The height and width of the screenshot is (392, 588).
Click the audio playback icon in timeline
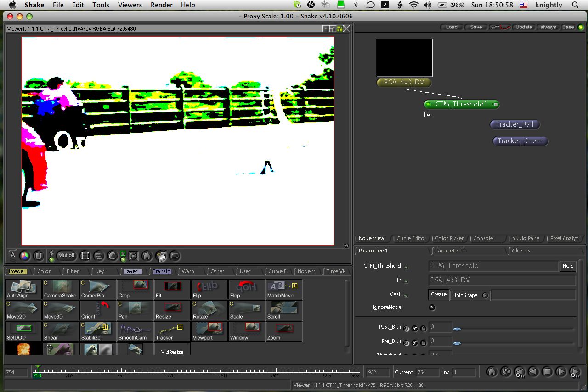(x=505, y=372)
